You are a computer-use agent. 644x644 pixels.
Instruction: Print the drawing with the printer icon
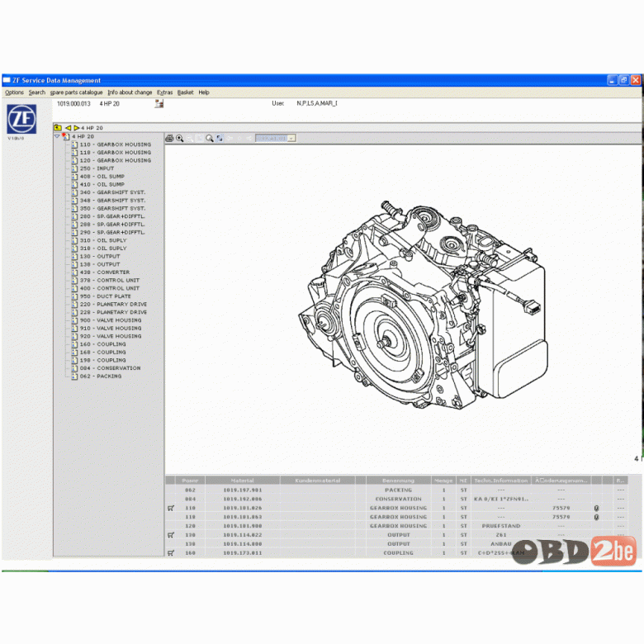169,139
